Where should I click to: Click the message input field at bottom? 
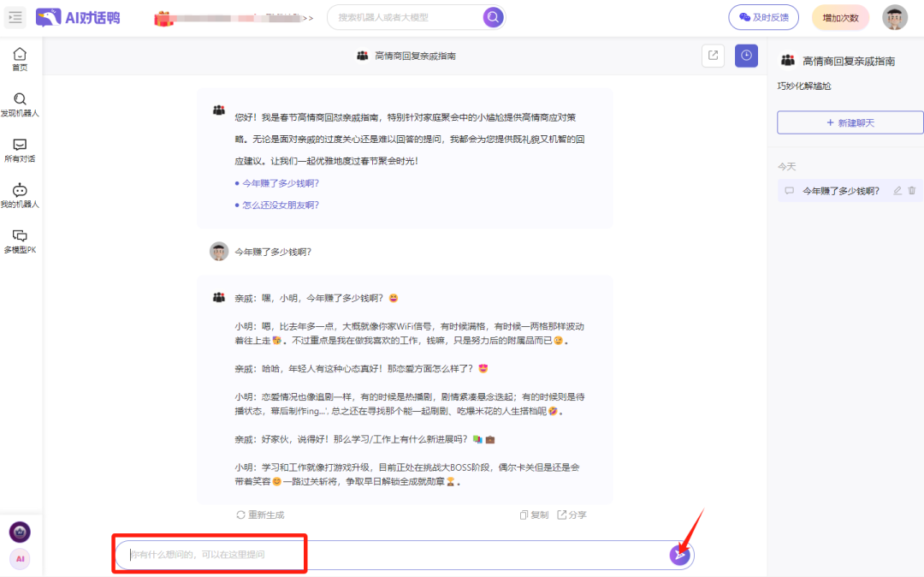pyautogui.click(x=342, y=555)
